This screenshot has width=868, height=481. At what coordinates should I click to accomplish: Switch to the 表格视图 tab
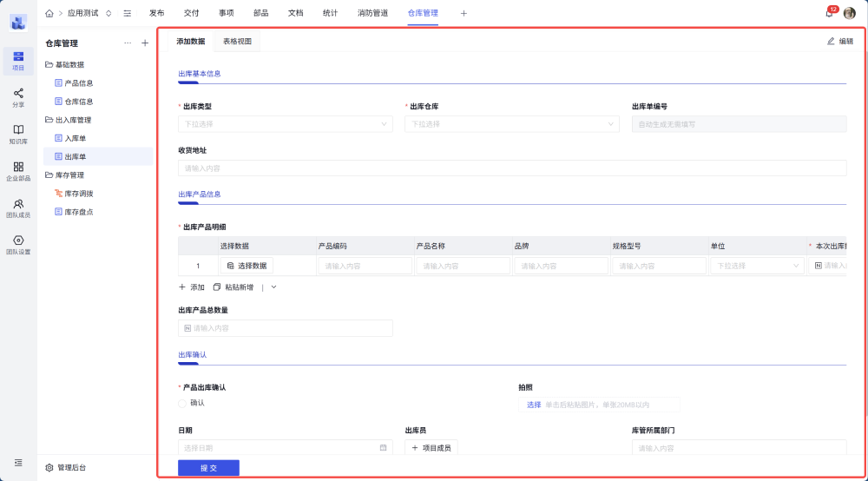coord(237,41)
